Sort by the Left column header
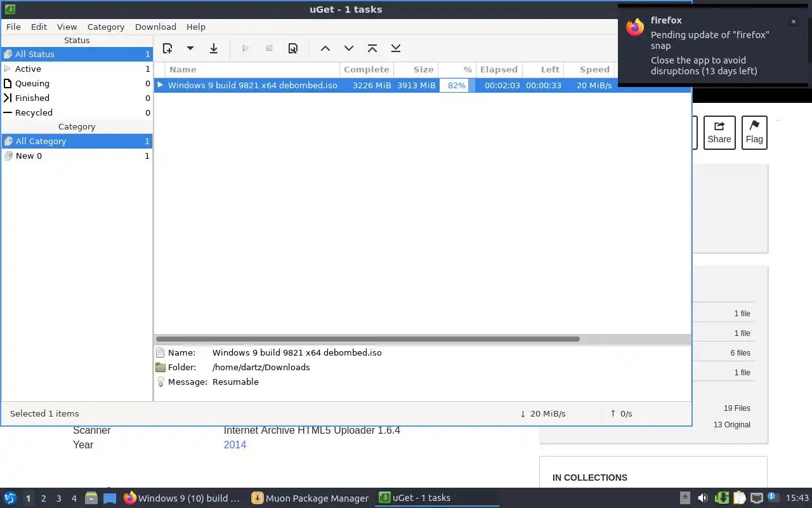This screenshot has height=508, width=812. (542, 69)
